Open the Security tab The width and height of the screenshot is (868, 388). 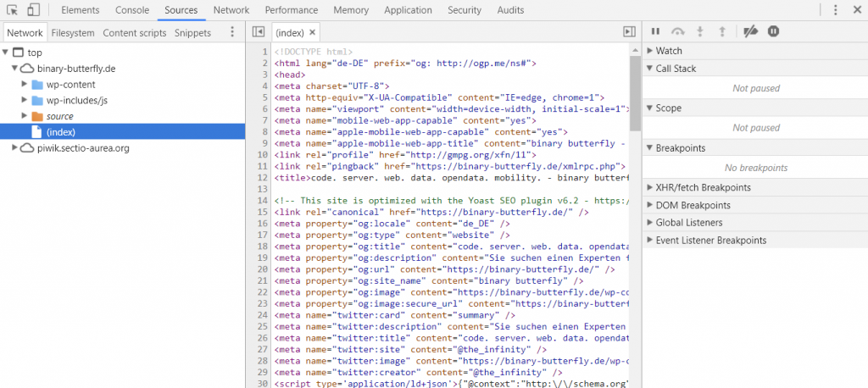(x=465, y=10)
